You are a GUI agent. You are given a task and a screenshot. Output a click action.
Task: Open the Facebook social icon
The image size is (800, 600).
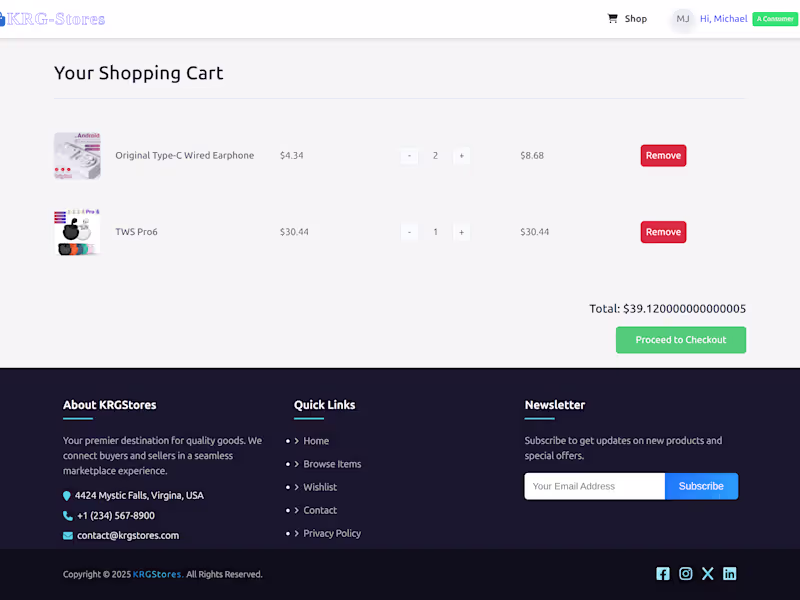pos(663,573)
